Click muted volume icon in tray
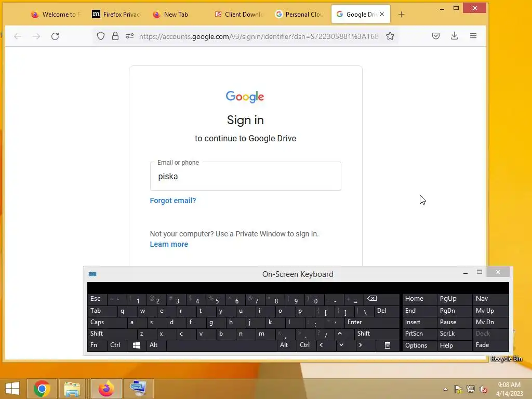Screen dimensions: 532x399 pyautogui.click(x=483, y=389)
